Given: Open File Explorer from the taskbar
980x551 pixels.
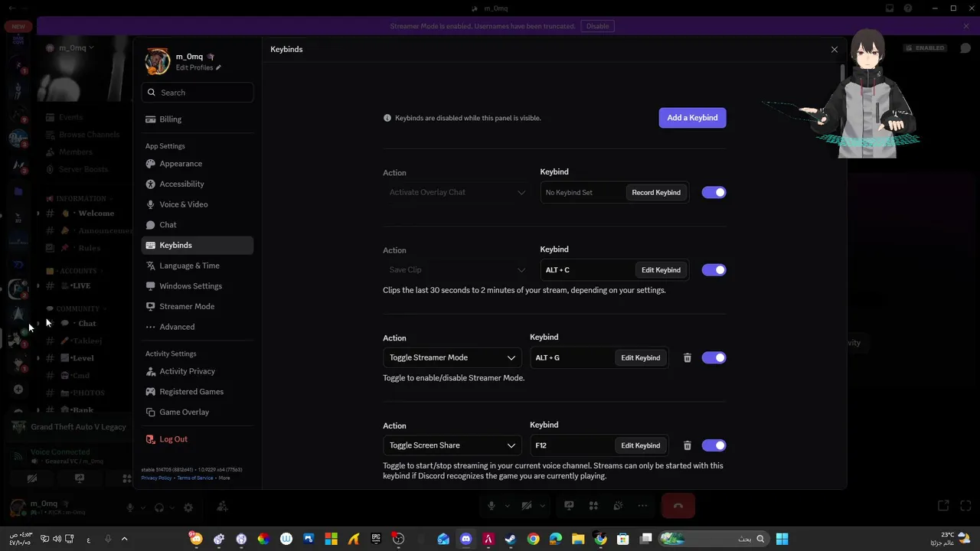Looking at the screenshot, I should point(578,539).
